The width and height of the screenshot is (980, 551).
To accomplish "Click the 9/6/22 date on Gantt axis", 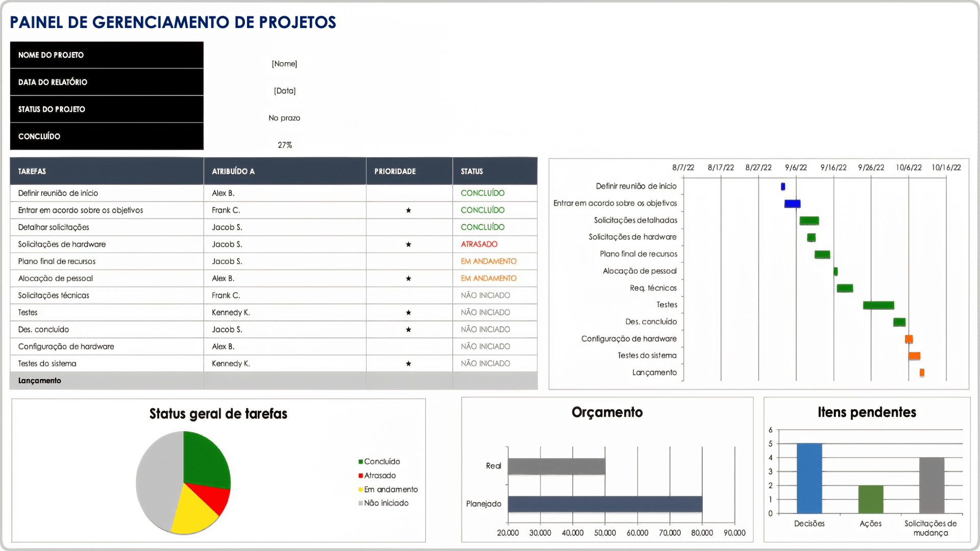I will 796,168.
